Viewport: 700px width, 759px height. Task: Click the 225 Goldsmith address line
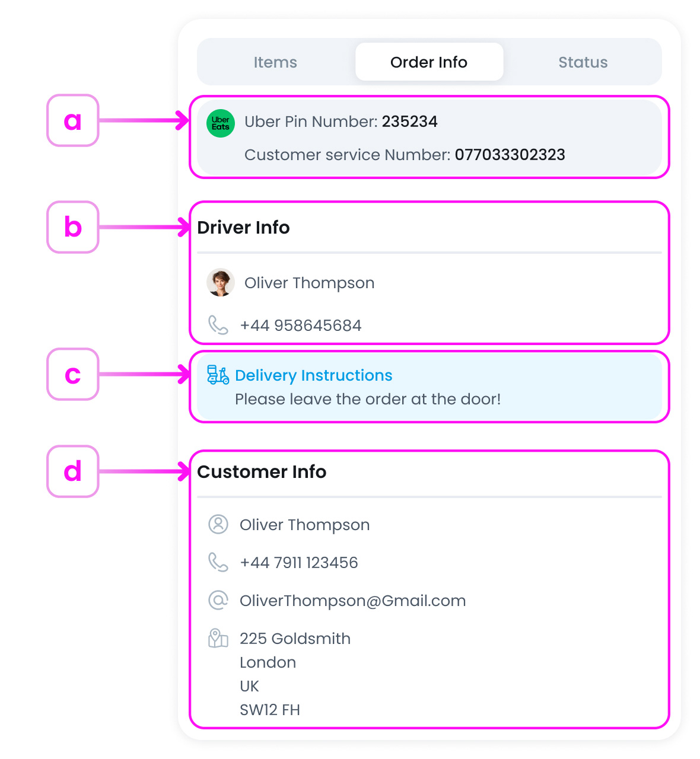(295, 639)
